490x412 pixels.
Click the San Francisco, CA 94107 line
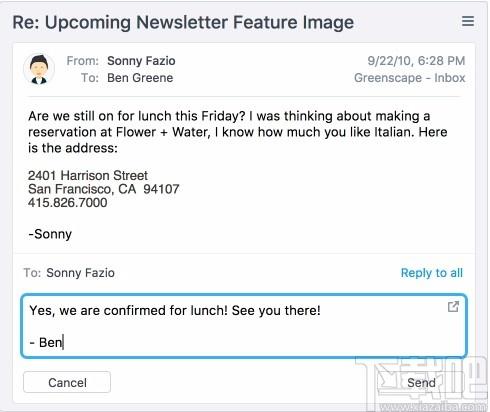coord(104,189)
